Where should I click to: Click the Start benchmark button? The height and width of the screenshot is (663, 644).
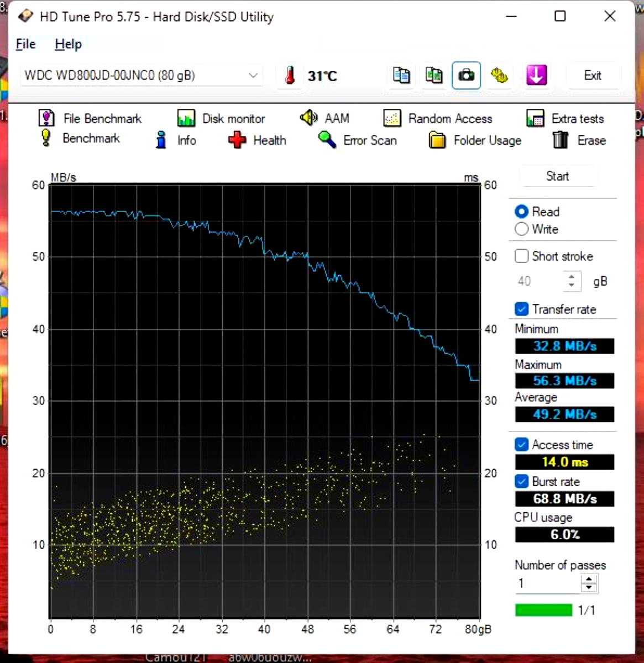point(557,176)
